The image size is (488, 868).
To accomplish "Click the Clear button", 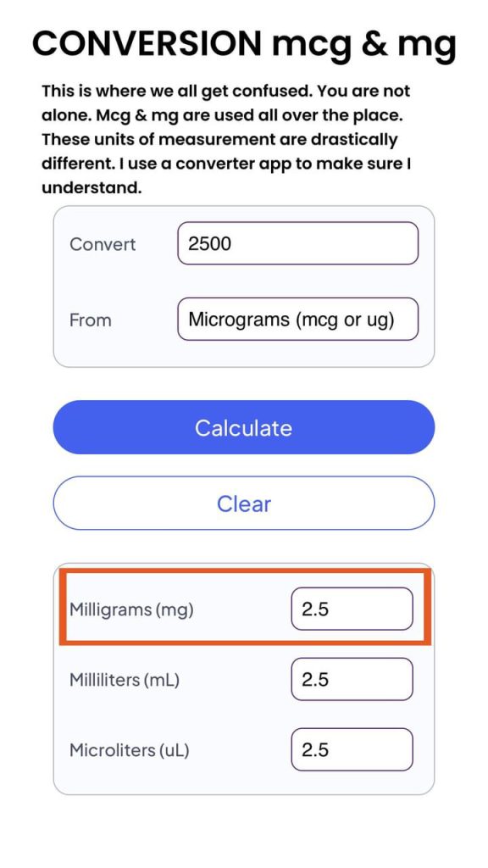I will 244,504.
